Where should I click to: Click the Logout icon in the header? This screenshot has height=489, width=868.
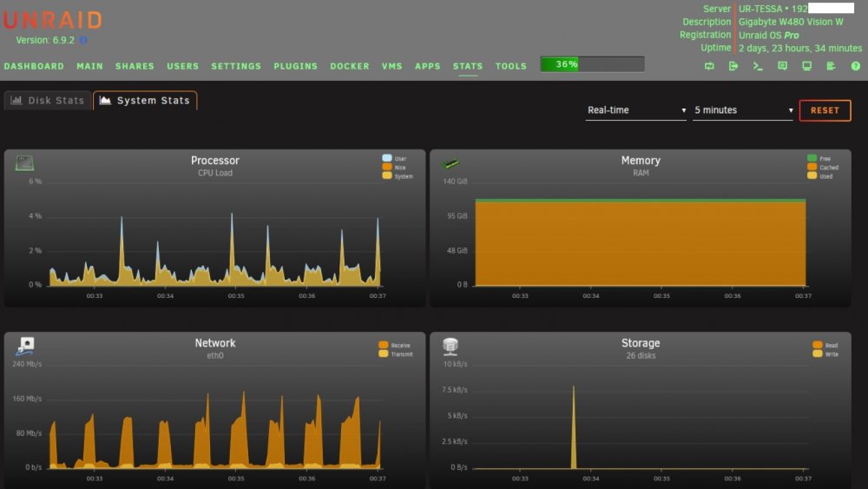pos(733,66)
